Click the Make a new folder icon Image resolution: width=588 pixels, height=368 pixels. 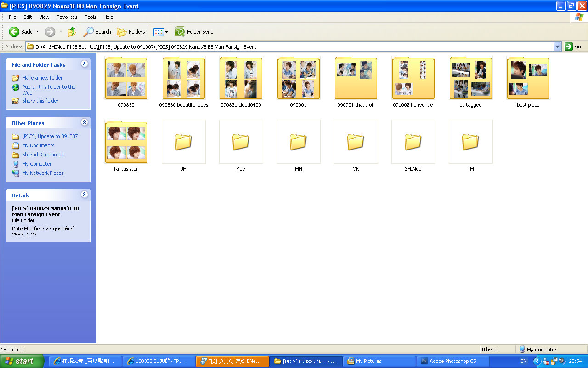coord(16,78)
